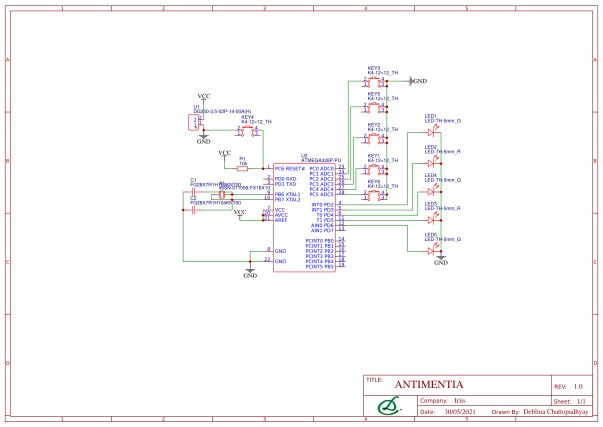Screen dimensions: 603x427
Task: Select the LED5 diode symbol
Action: pos(432,251)
